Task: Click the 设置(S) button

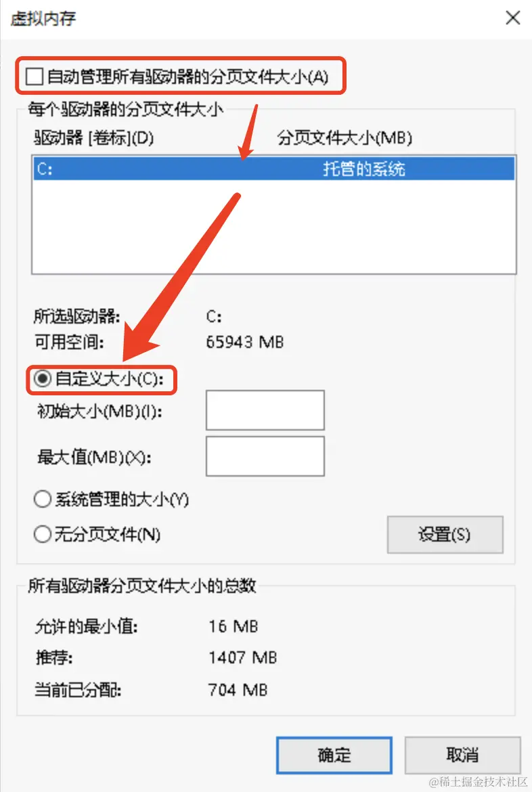Action: pos(445,534)
